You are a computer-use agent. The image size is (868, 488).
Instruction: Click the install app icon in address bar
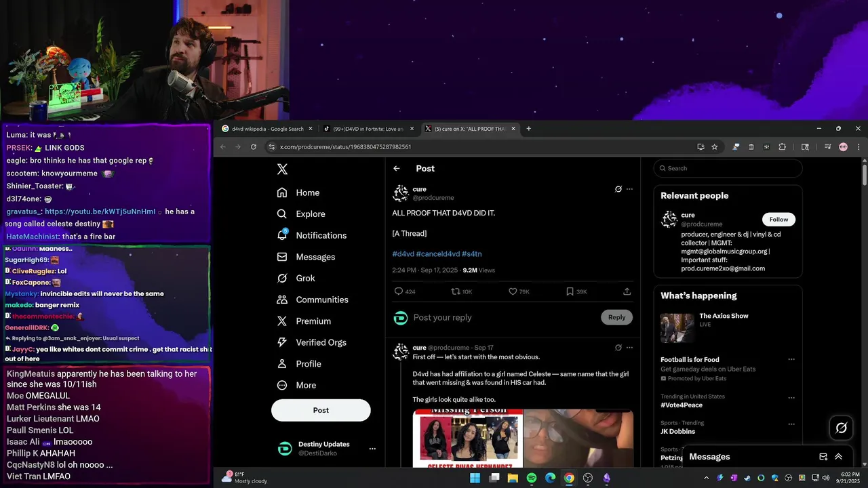click(701, 147)
